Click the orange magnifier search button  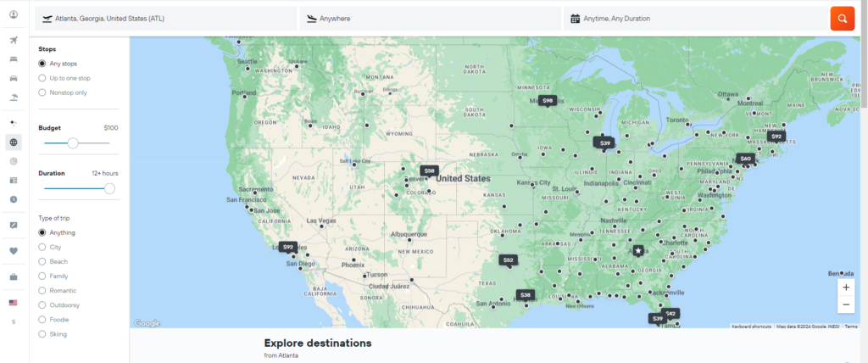pos(842,19)
